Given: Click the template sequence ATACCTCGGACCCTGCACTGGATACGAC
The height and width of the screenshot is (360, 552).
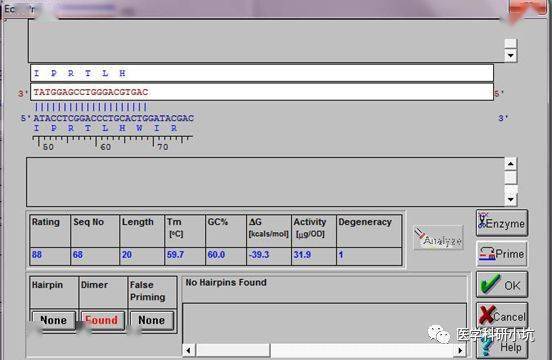Looking at the screenshot, I should click(114, 118).
